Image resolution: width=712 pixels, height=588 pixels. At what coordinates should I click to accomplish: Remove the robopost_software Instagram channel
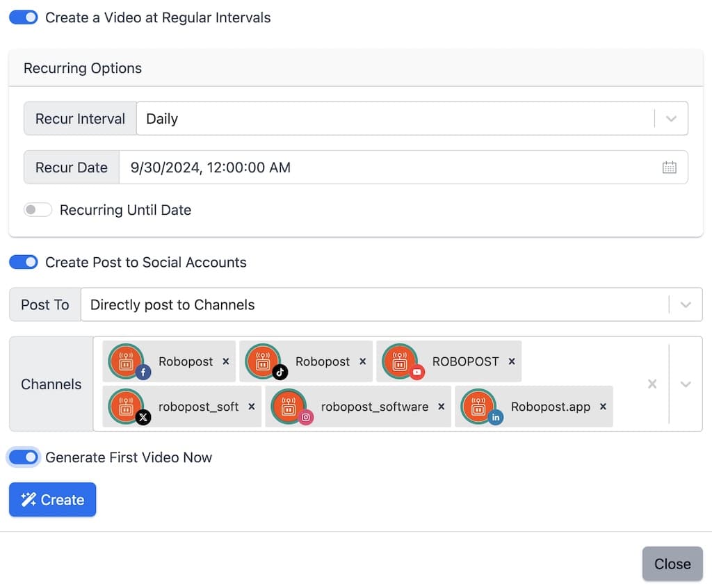(x=441, y=407)
